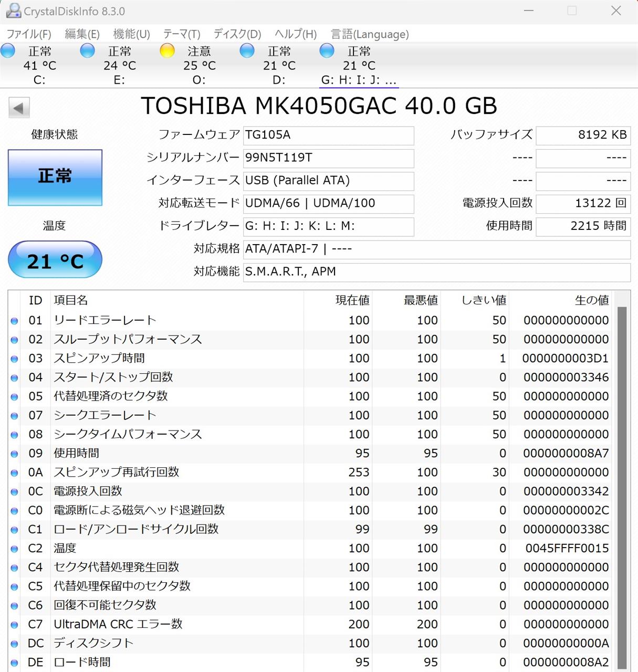Click status dot for ID 07 seek error rate
638x672 pixels.
pos(14,416)
